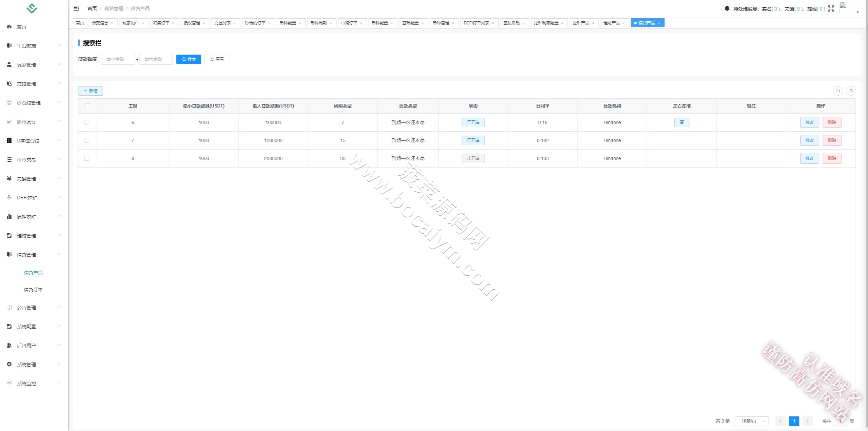Open 公告管理 sidebar menu
The image size is (868, 431).
[34, 307]
